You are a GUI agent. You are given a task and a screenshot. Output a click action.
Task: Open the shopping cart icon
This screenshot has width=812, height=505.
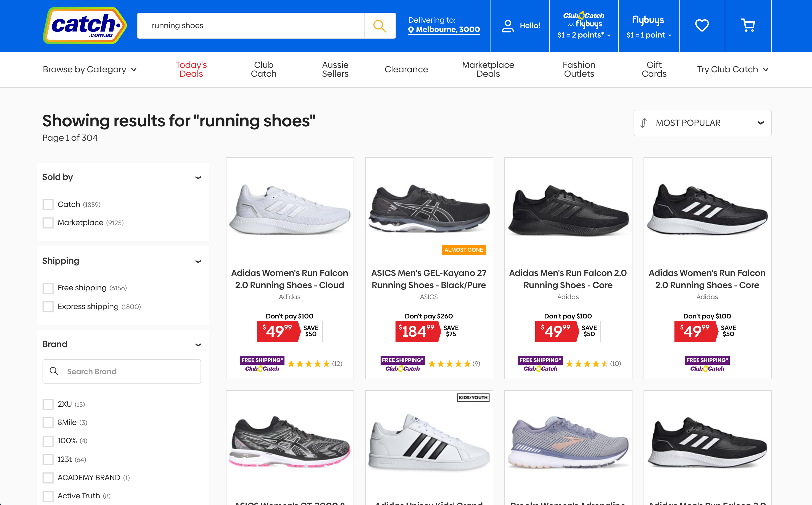[x=748, y=25]
